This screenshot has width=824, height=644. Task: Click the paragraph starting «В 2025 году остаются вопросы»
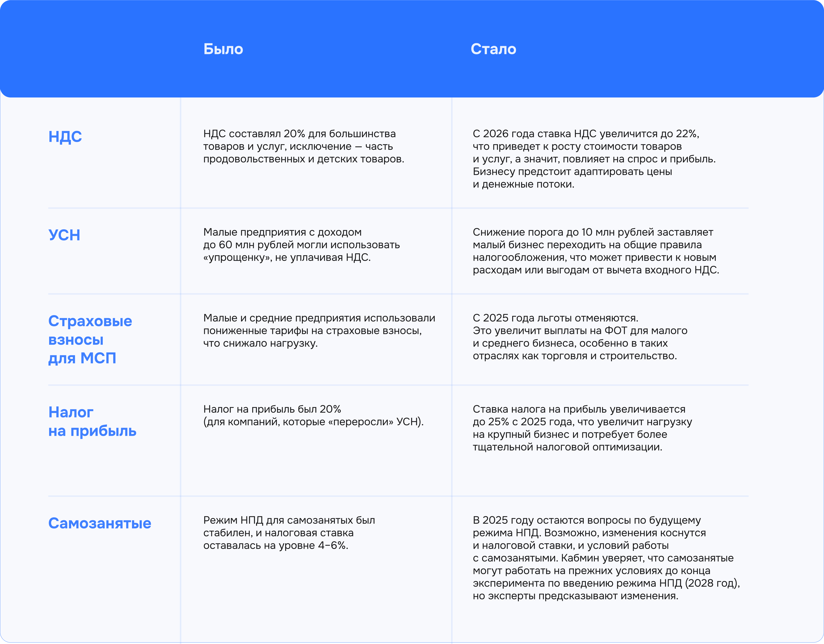606,558
